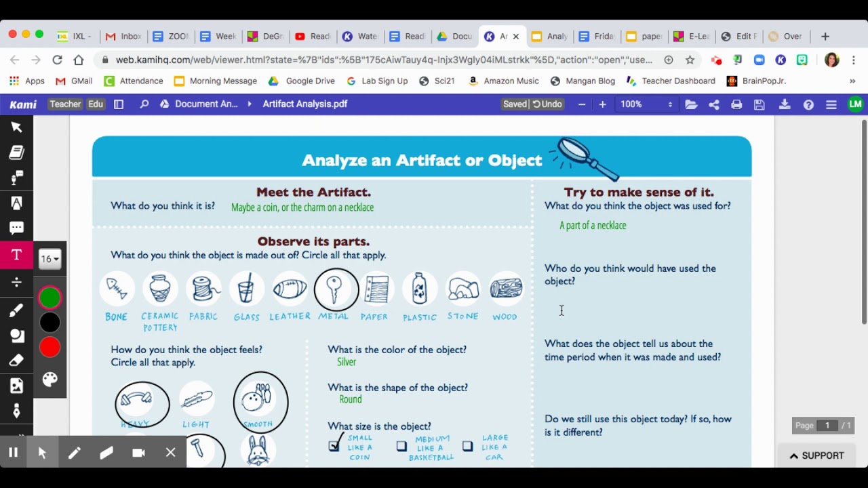This screenshot has width=868, height=488.
Task: Switch to the Water Kami tab
Action: [x=360, y=37]
